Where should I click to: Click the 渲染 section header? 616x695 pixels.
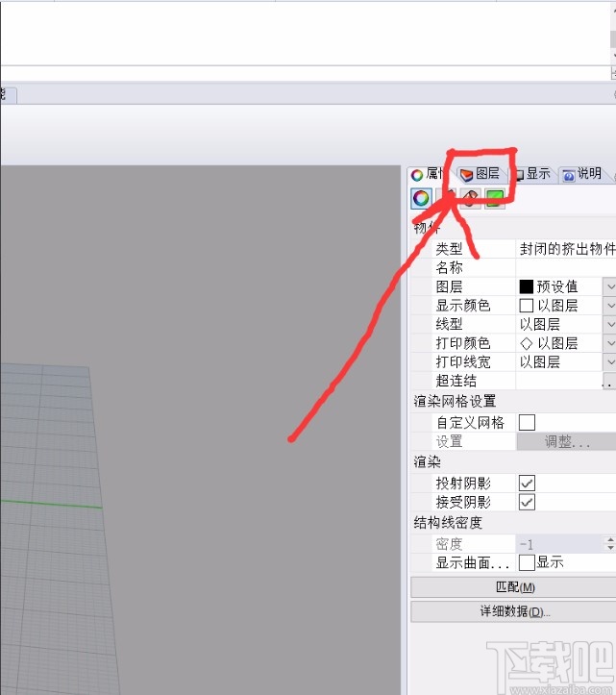[428, 461]
